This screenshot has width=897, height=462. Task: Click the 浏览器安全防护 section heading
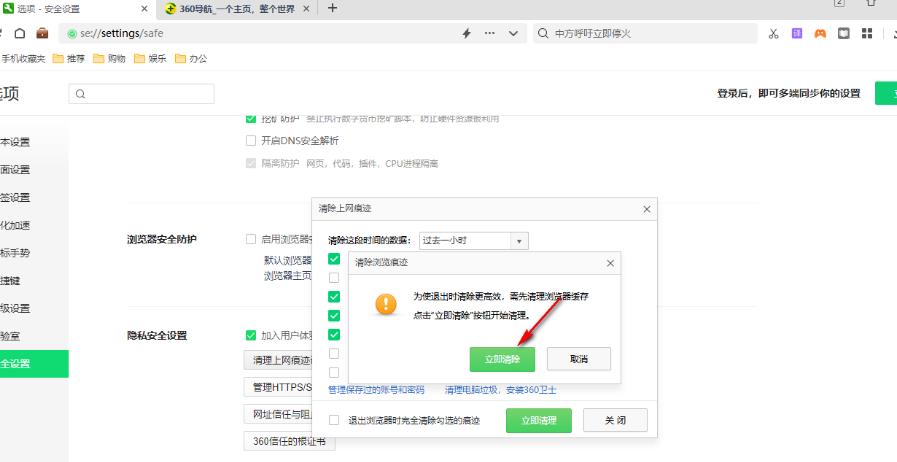(162, 239)
